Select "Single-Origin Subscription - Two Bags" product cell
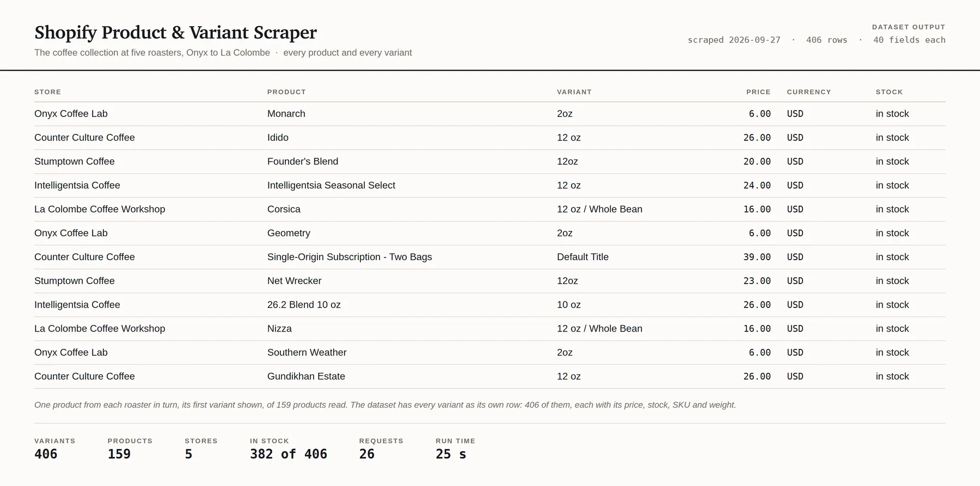The width and height of the screenshot is (980, 486). pos(350,257)
